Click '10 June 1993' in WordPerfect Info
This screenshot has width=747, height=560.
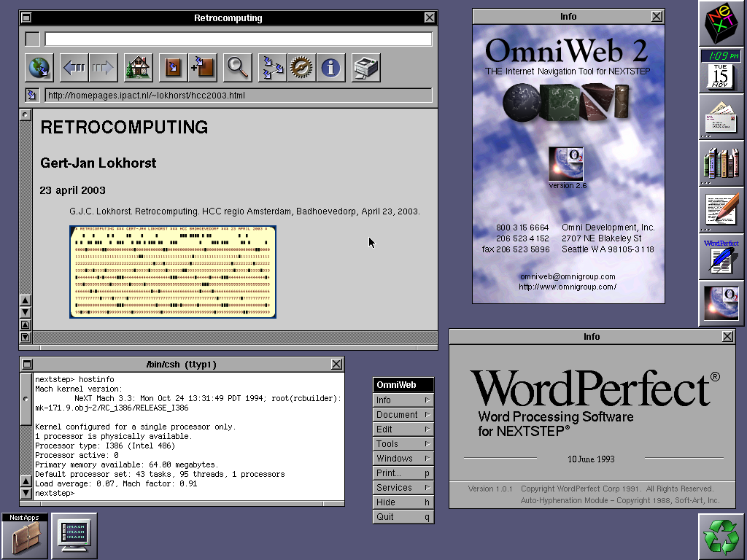591,459
